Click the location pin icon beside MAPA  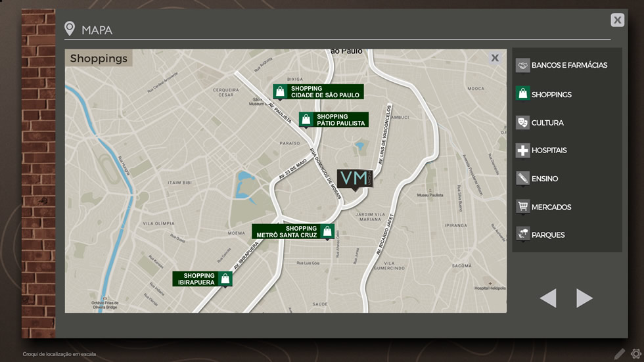[x=70, y=29]
